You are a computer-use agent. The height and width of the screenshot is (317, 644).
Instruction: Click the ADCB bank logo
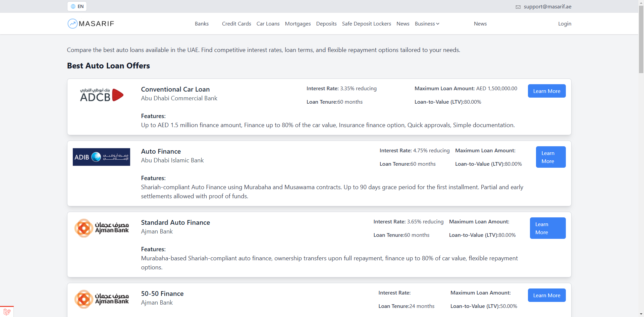(101, 95)
